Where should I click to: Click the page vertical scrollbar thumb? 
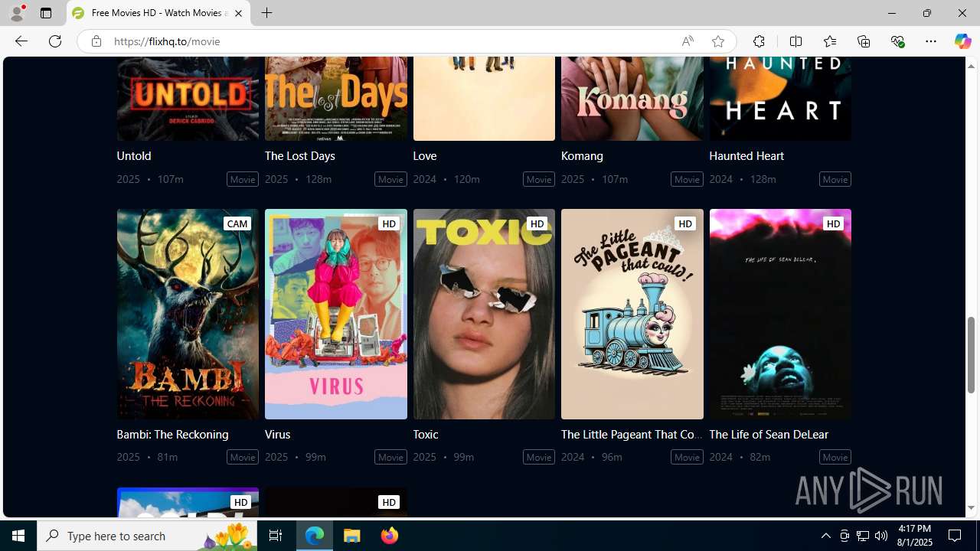coord(972,354)
